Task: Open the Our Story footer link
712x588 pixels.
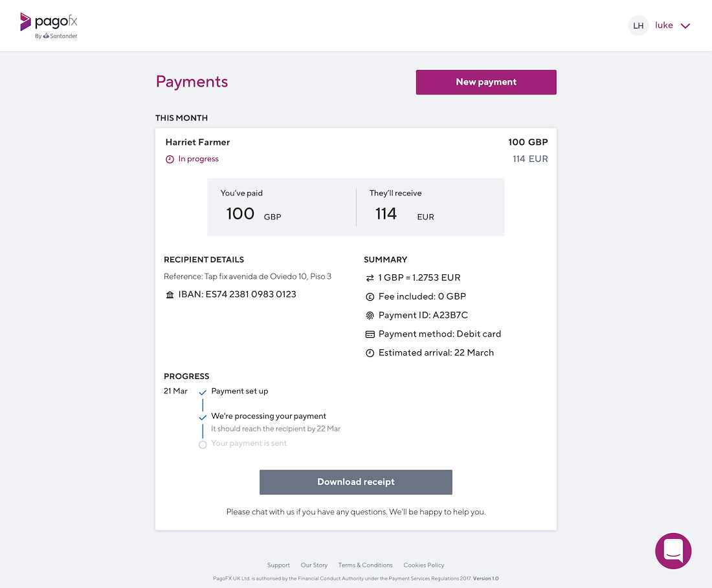Action: [314, 565]
